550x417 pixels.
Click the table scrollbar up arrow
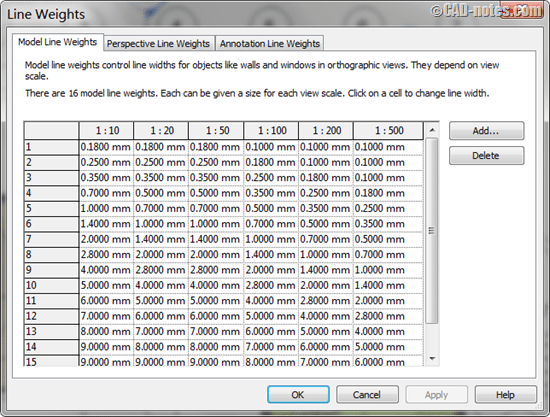click(432, 130)
